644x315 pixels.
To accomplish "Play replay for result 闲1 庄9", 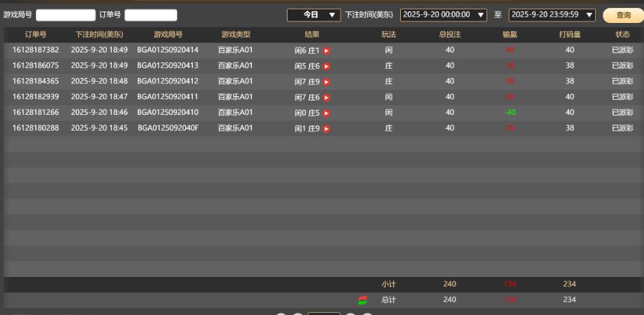I will tap(326, 129).
